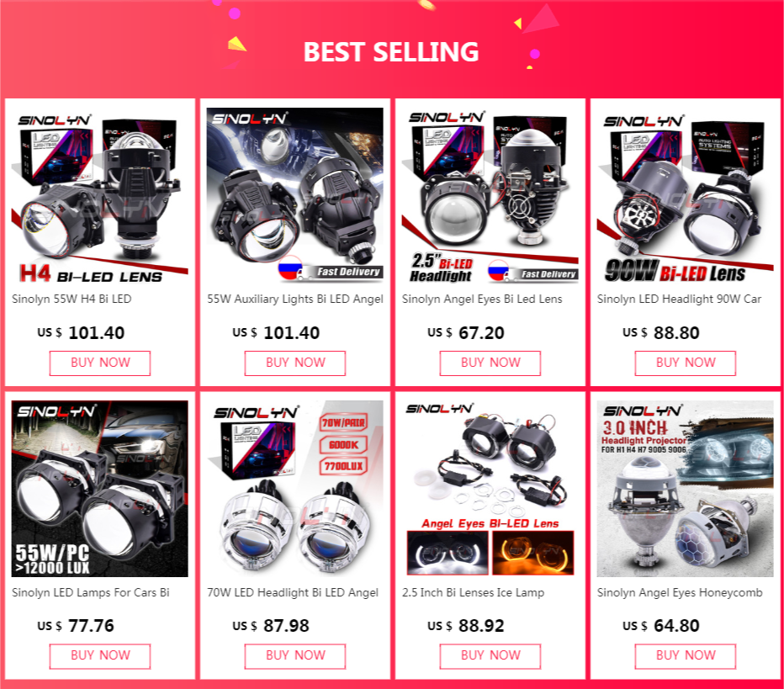Open the 70W/Pair 6000K product image

295,489
